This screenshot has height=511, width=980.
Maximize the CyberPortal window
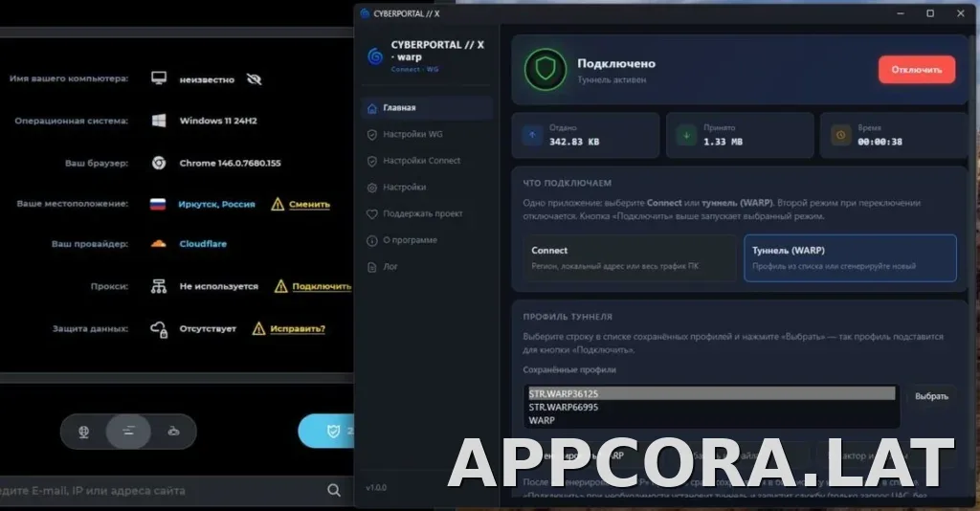pyautogui.click(x=930, y=13)
